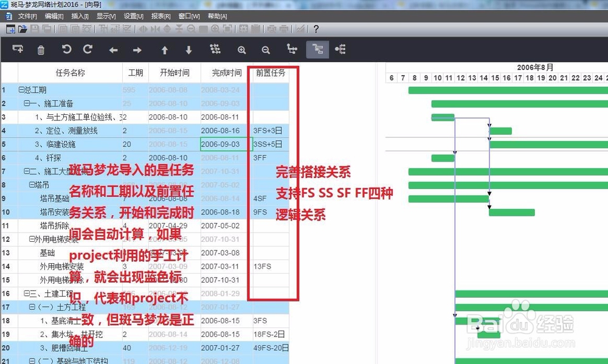The width and height of the screenshot is (608, 364).
Task: Open a file with the folder icon
Action: 23,29
